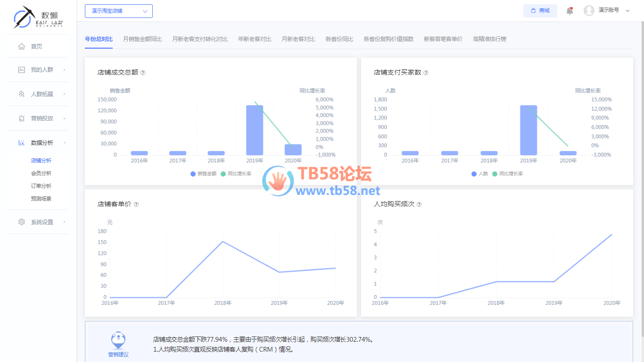Expand the 营销投放 menu arrow

(x=64, y=118)
